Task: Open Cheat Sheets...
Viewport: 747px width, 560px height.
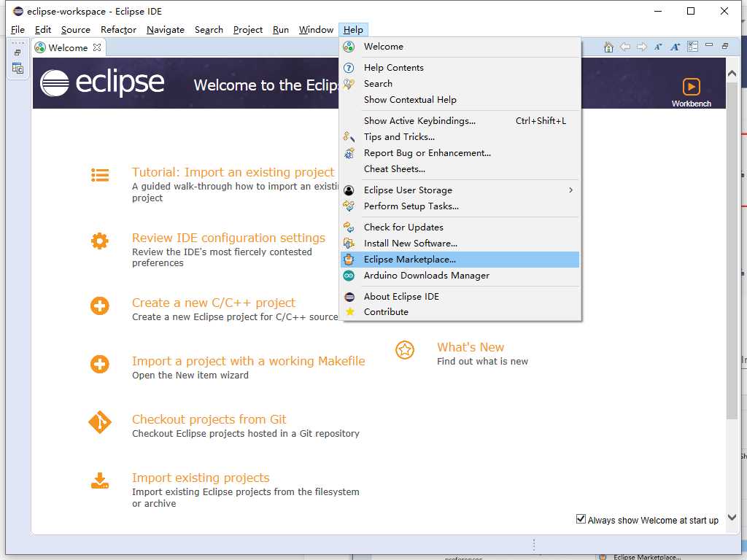Action: point(460,169)
